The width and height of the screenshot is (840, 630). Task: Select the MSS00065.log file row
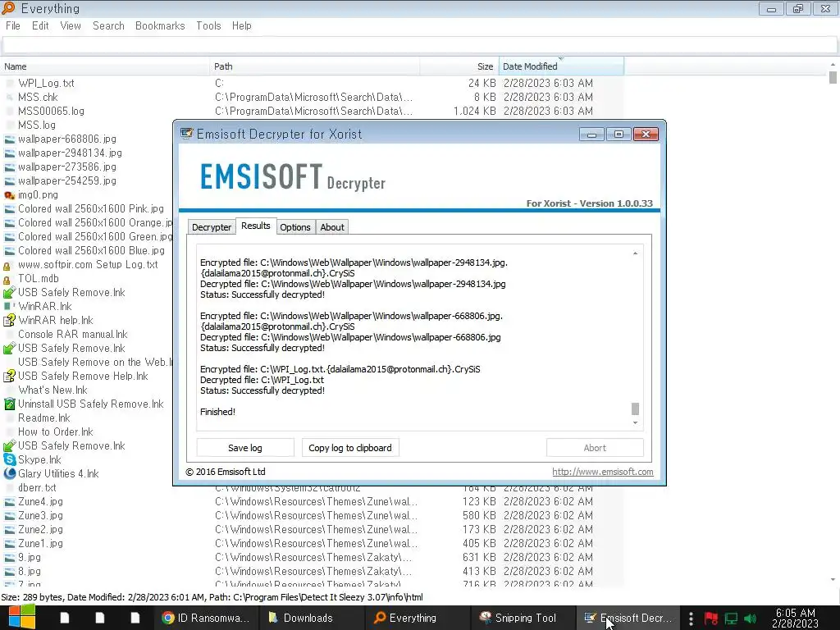click(313, 111)
